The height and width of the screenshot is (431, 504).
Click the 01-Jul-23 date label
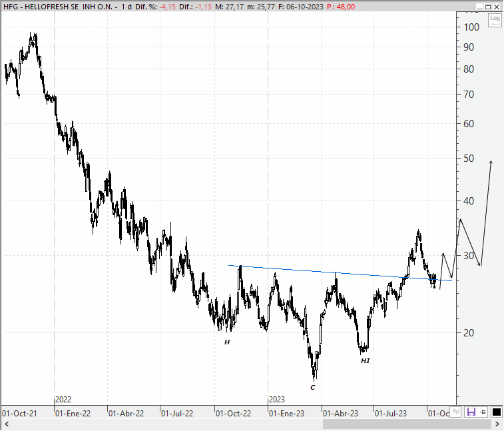pos(391,413)
